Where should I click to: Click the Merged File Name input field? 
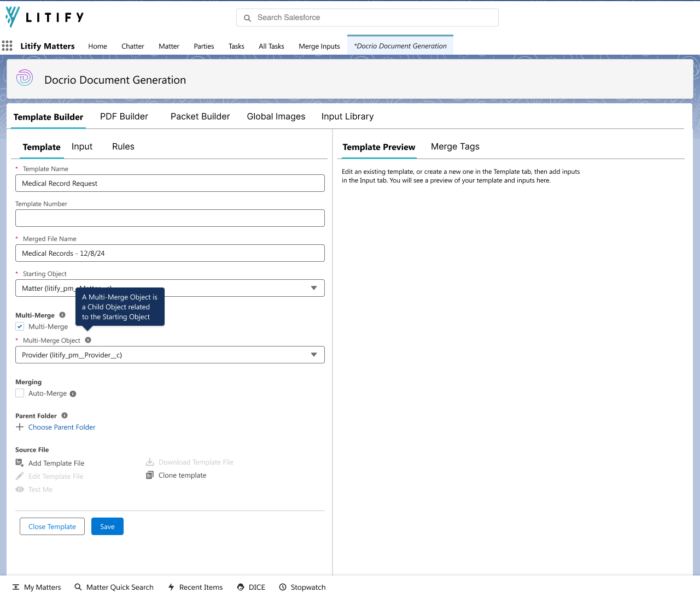(x=170, y=253)
